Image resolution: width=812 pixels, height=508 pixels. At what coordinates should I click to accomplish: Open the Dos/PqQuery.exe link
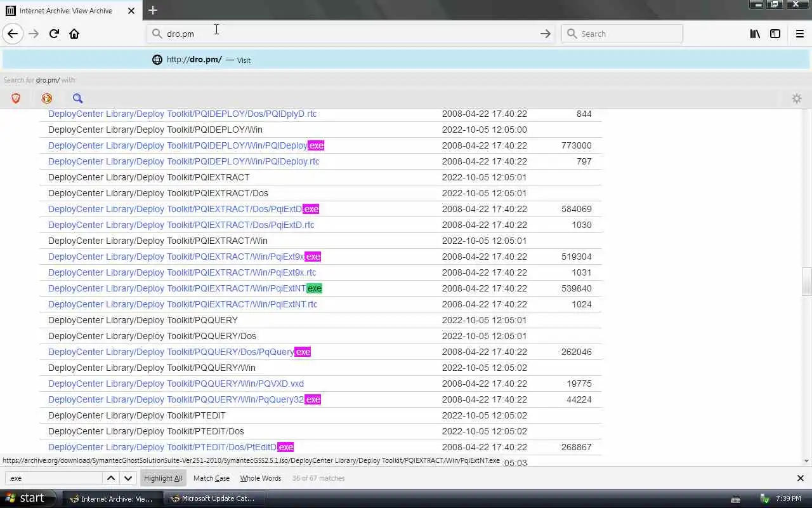click(180, 352)
